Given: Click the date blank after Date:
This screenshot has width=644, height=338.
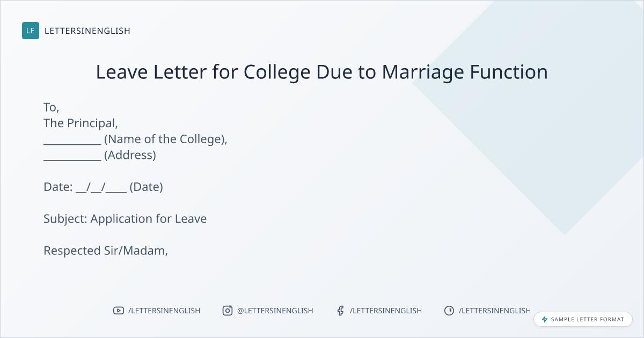Looking at the screenshot, I should [101, 188].
